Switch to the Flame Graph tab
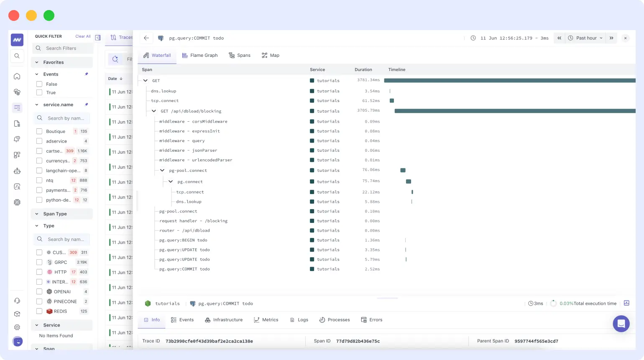 [200, 55]
